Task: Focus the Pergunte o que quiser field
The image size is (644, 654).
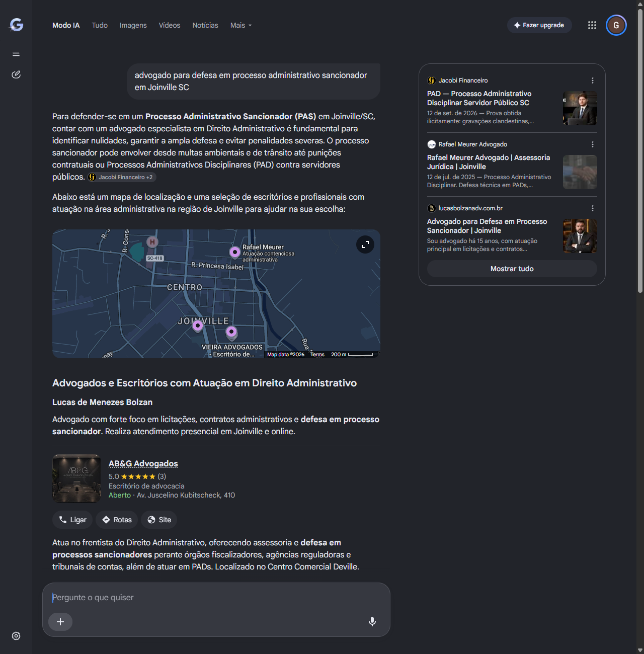Action: coord(216,598)
